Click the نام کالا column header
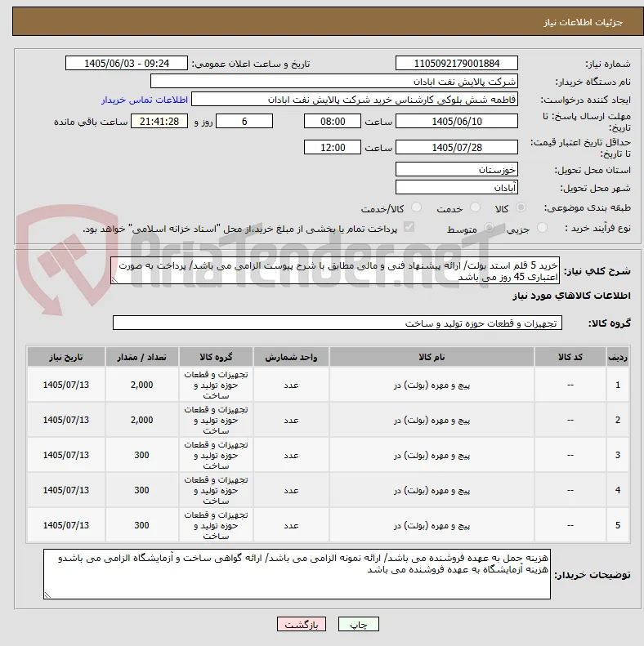Screen dimensions: 644x646 432,357
